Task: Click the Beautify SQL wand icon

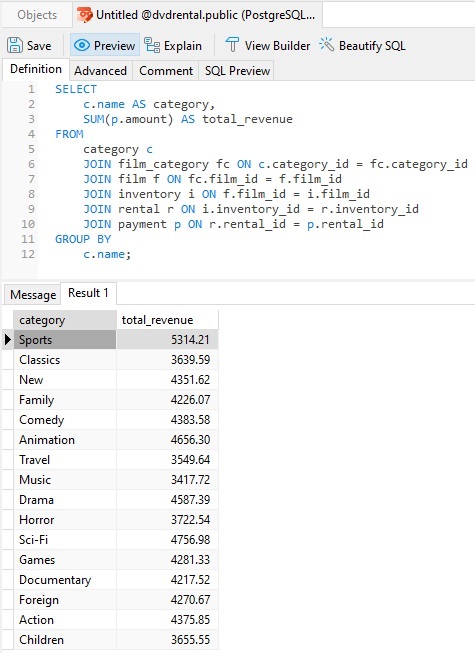Action: 327,44
